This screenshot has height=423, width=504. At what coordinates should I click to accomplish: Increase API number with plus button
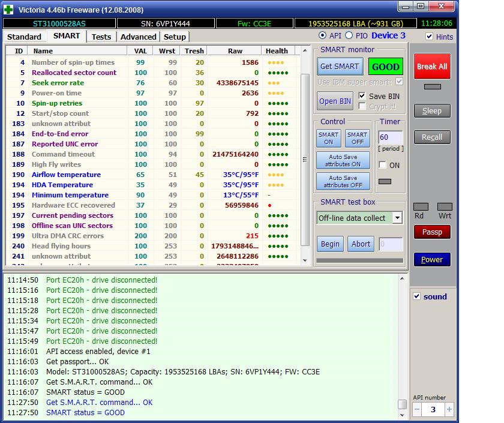(449, 409)
